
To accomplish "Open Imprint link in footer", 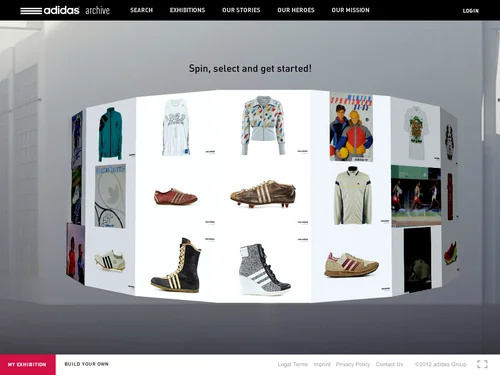I will pyautogui.click(x=322, y=364).
